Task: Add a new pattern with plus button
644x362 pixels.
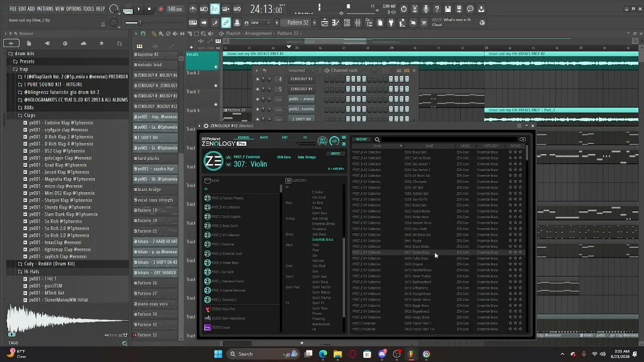Action: point(314,23)
